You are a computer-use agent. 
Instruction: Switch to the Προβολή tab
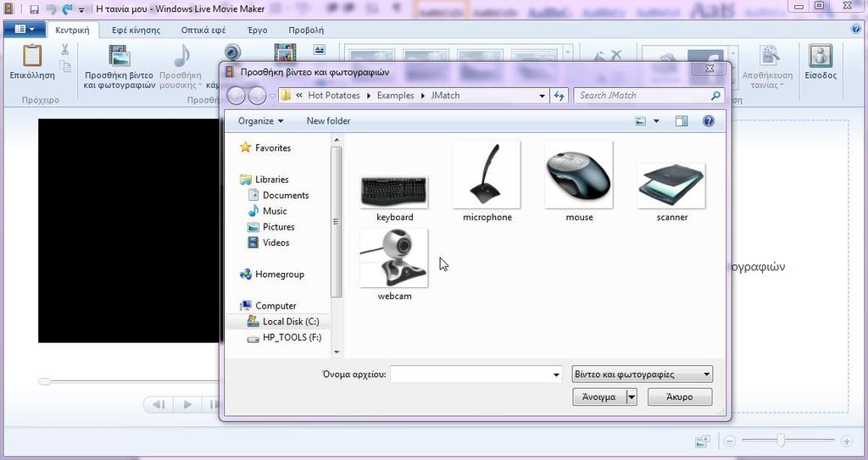[306, 30]
